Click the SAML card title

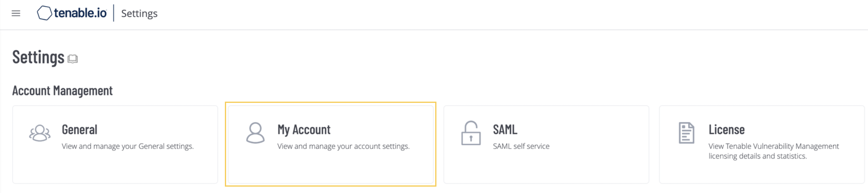[505, 130]
